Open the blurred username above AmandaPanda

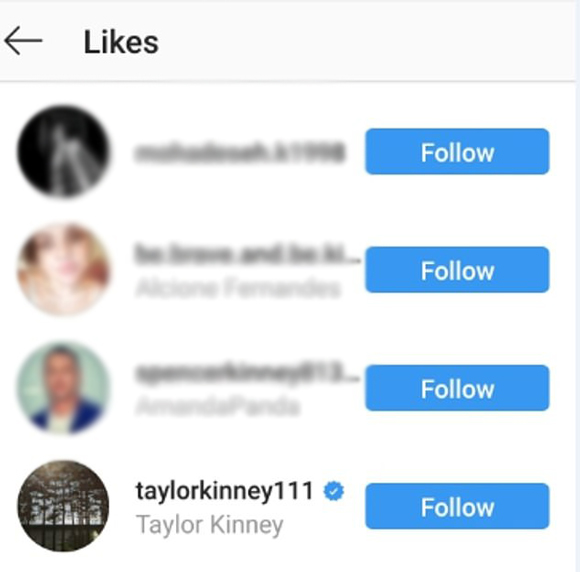coord(247,372)
